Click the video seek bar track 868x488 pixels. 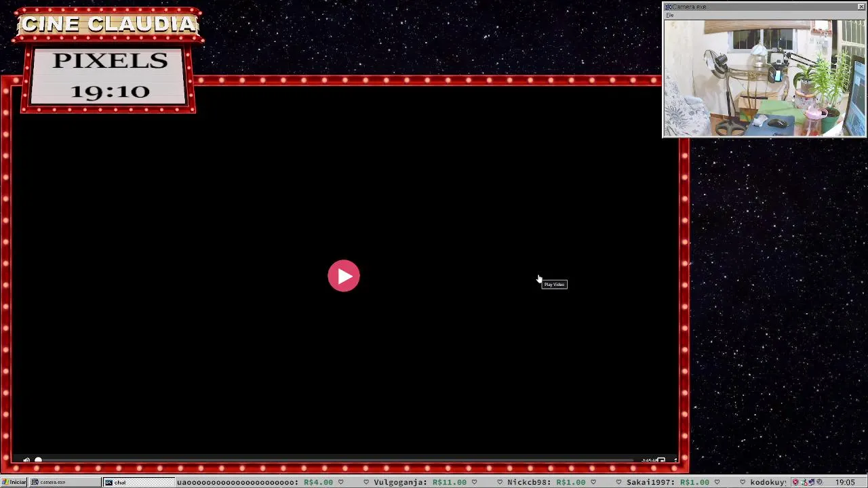336,460
